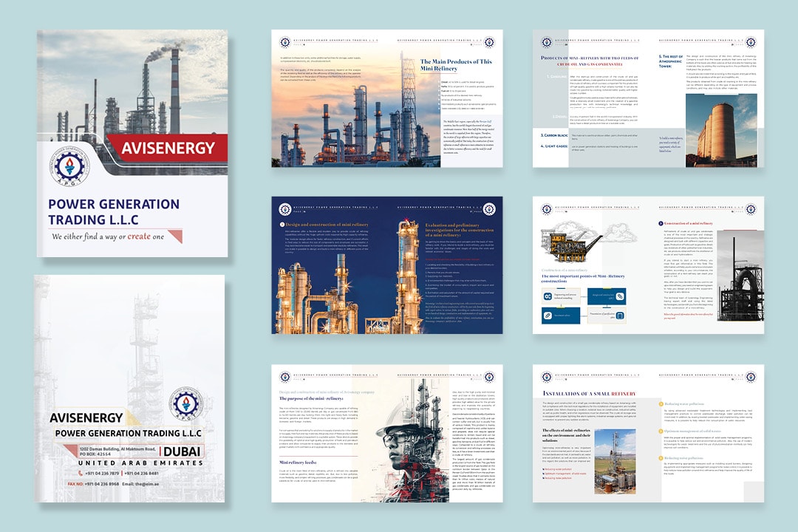Click the small refinery photo beside the environment effects text
798x532 pixels.
(615, 461)
